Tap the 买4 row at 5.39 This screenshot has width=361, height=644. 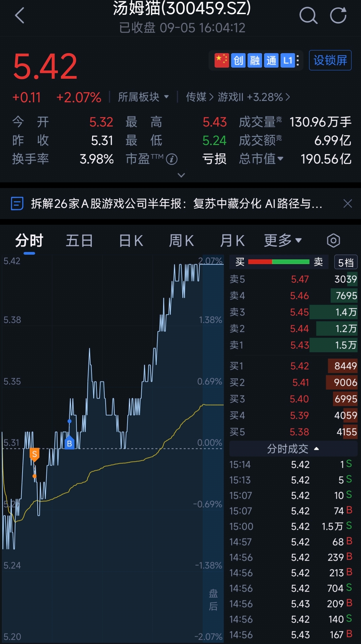click(x=293, y=415)
